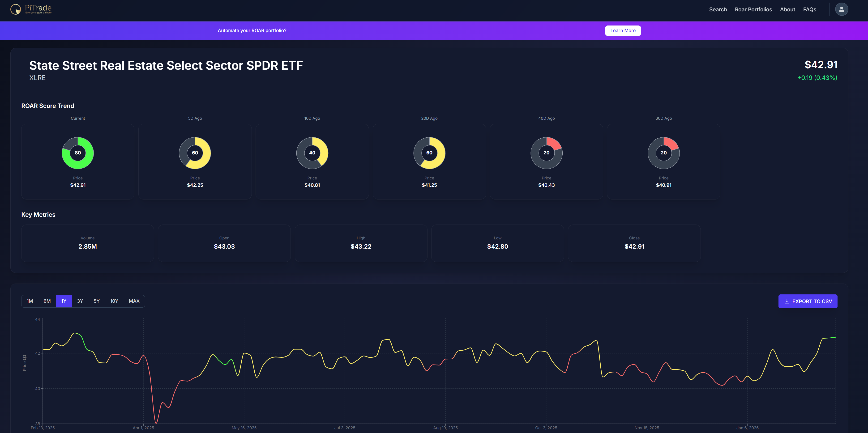Click the PiTrade logo icon
The height and width of the screenshot is (433, 868).
(x=16, y=9)
